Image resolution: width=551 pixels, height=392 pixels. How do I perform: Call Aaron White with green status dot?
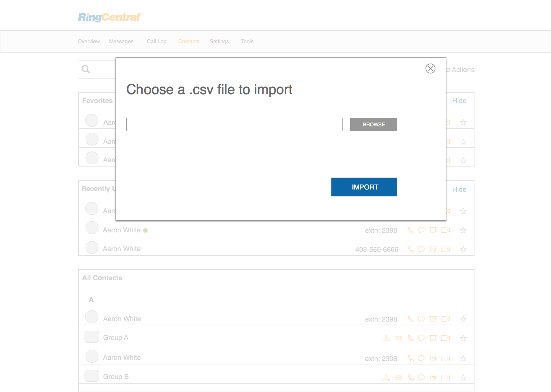coord(411,230)
